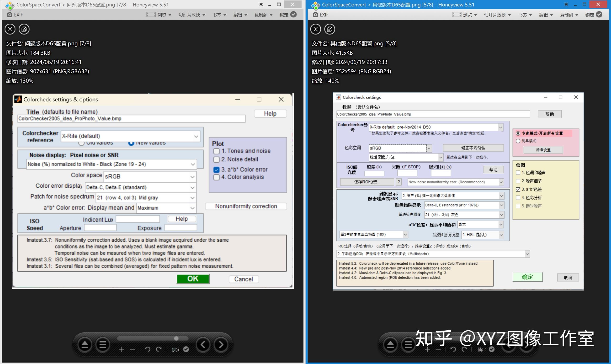The width and height of the screenshot is (611, 364).
Task: Zoom in with the plus icon on left toolbar
Action: pos(122,349)
